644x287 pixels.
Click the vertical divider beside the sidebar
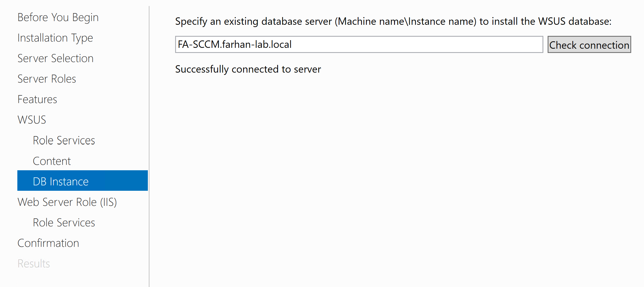[149, 142]
